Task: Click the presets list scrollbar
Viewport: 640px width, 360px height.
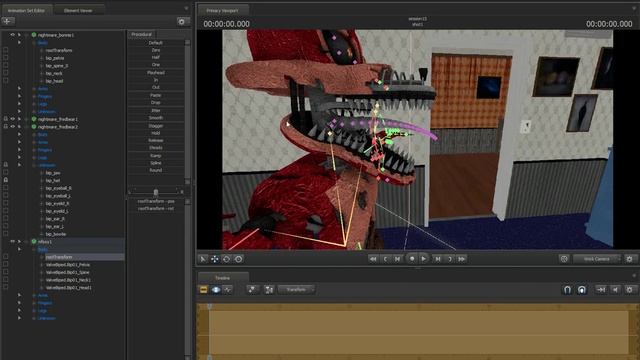Action: [x=187, y=111]
